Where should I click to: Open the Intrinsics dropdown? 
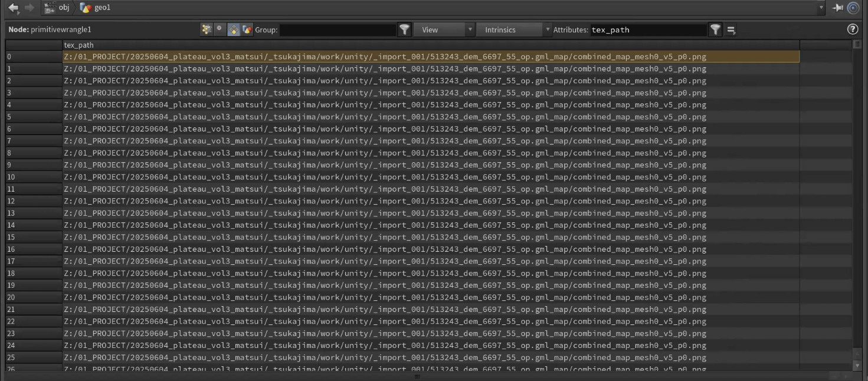point(513,29)
